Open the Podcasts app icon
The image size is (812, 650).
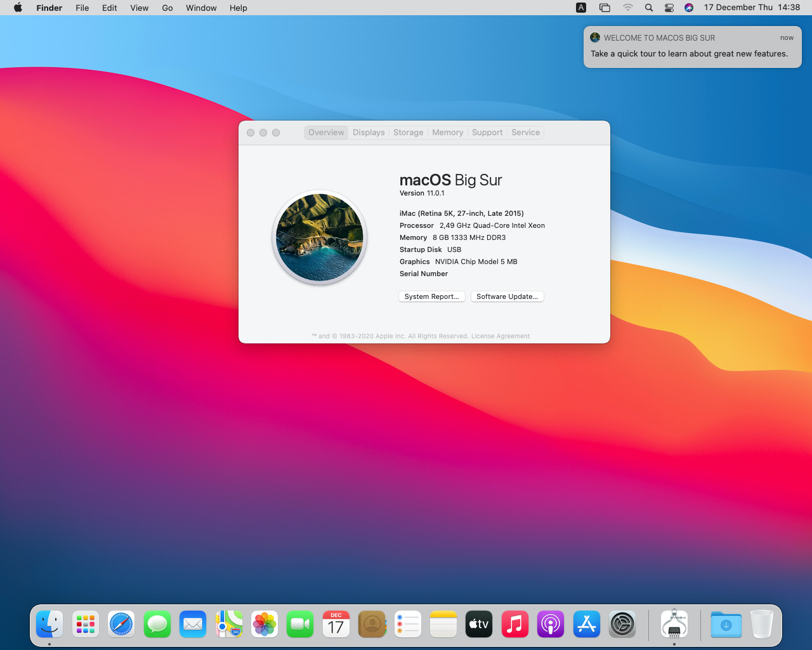(551, 625)
